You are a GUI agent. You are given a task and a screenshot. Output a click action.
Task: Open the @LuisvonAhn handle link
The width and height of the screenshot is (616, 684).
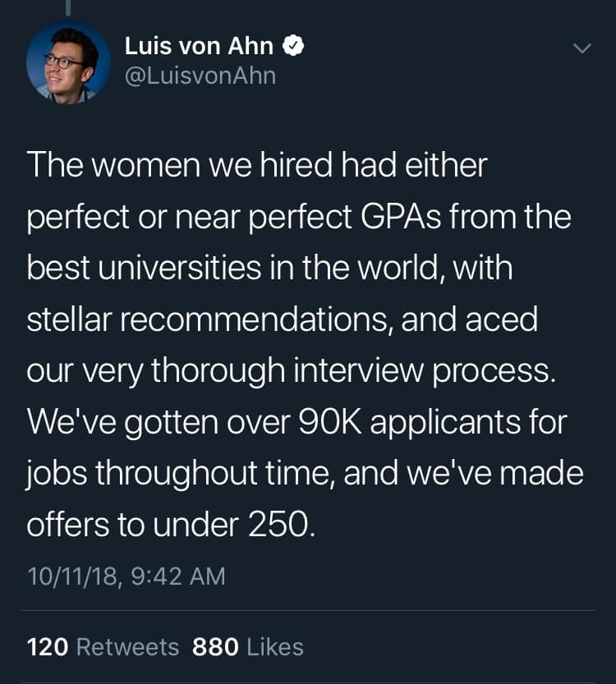pyautogui.click(x=200, y=76)
